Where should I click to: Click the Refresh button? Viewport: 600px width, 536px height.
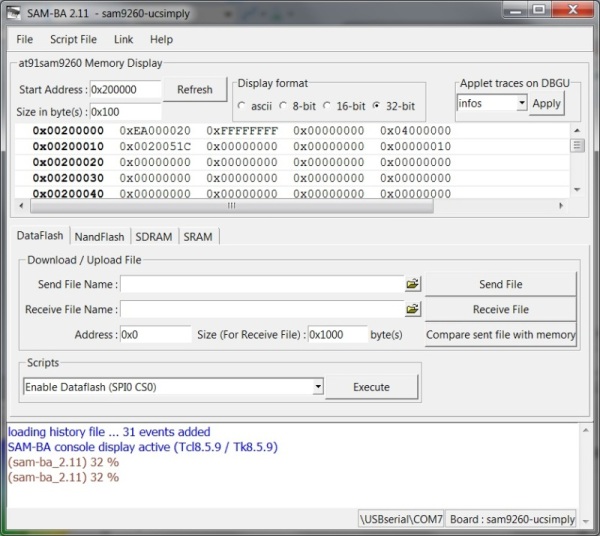195,90
